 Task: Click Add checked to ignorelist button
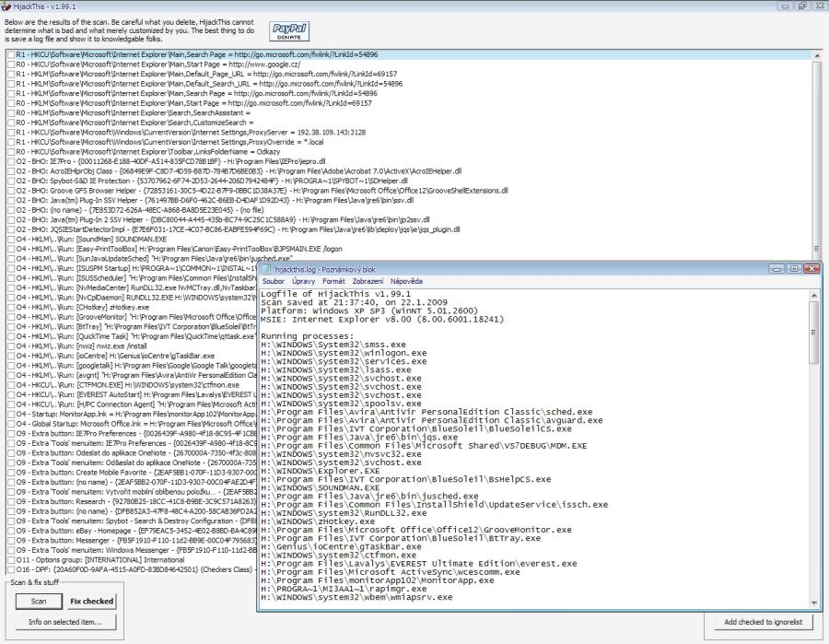[x=763, y=622]
